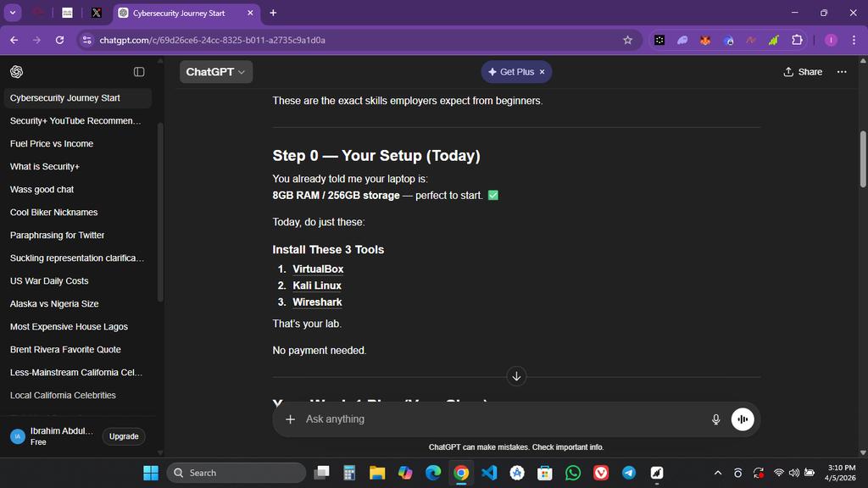The image size is (868, 488).
Task: Open the Chrome profile avatar
Action: click(x=831, y=40)
